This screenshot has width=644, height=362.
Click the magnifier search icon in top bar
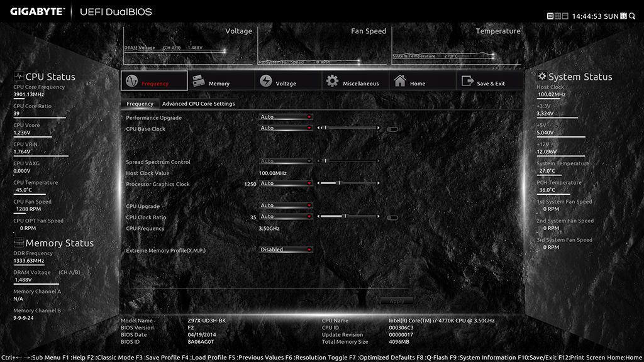coord(632,16)
